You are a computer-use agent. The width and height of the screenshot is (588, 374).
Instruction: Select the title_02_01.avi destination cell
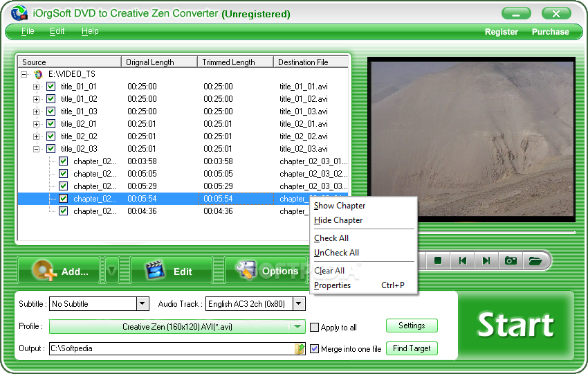[x=304, y=124]
